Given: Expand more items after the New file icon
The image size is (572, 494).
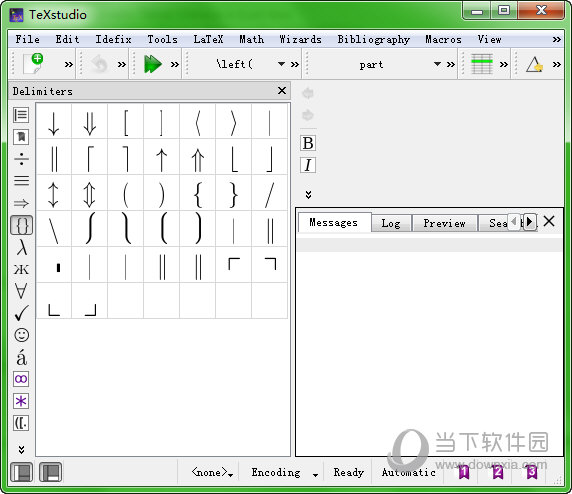Looking at the screenshot, I should (x=69, y=65).
